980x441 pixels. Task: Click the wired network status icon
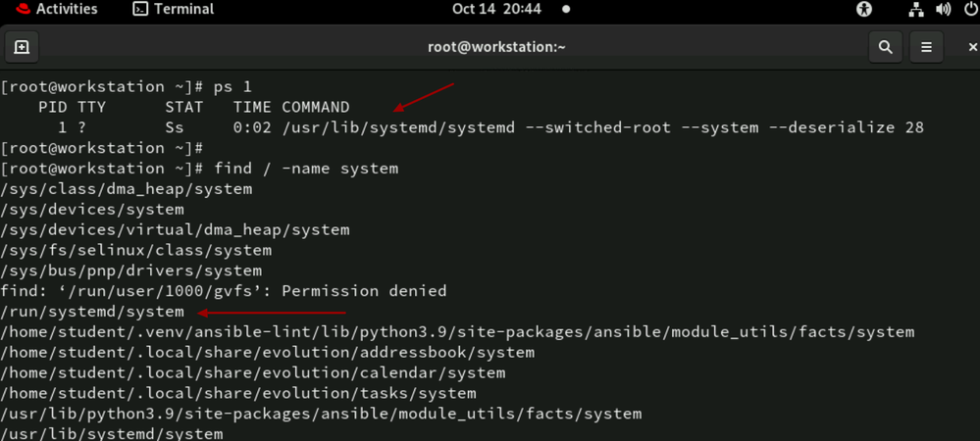click(x=915, y=10)
